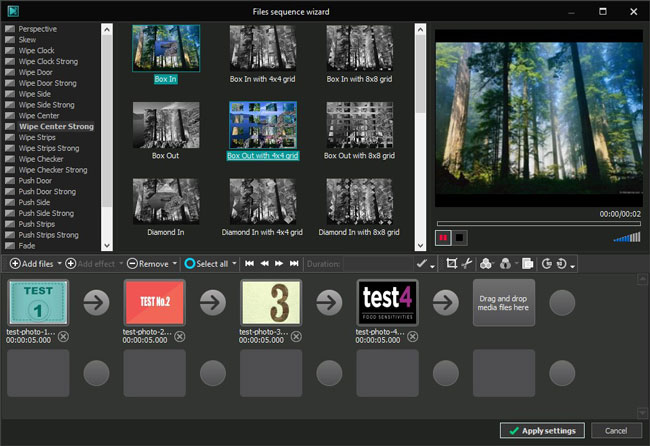The image size is (650, 446).
Task: Click transition arrow after TEST No.2 thumbnail
Action: coord(213,303)
